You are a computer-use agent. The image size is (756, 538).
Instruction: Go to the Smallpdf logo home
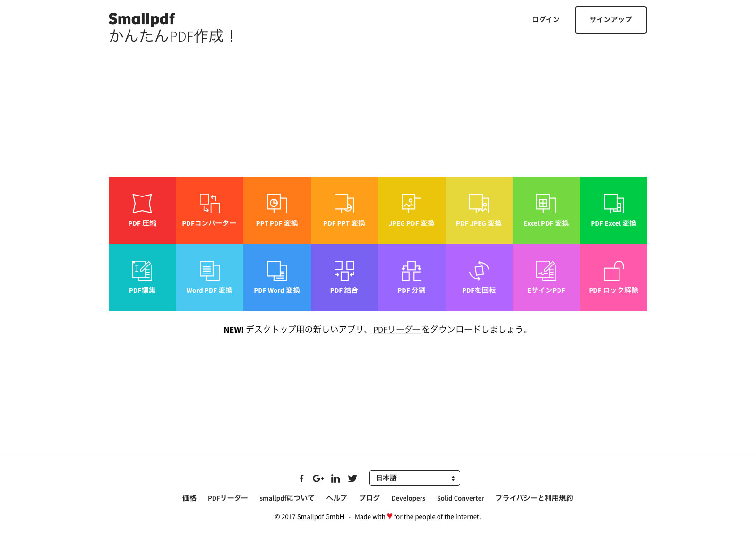point(142,19)
